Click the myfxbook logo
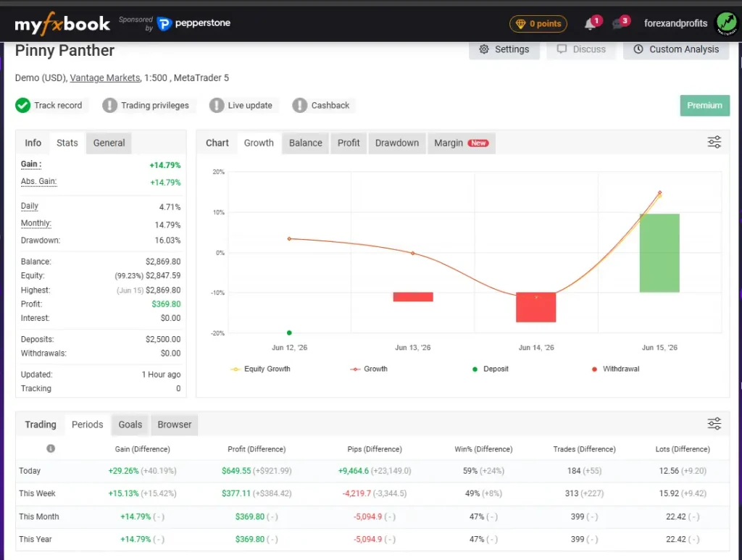This screenshot has width=742, height=560. [62, 24]
